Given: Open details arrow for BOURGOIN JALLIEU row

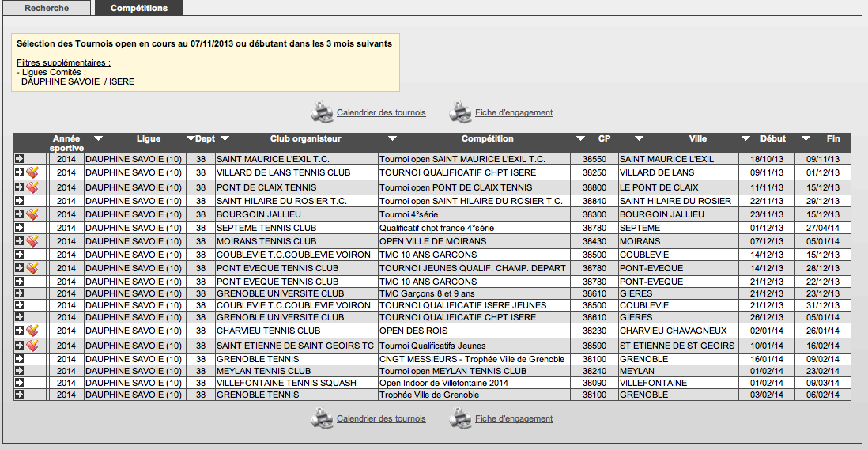Looking at the screenshot, I should (x=20, y=214).
